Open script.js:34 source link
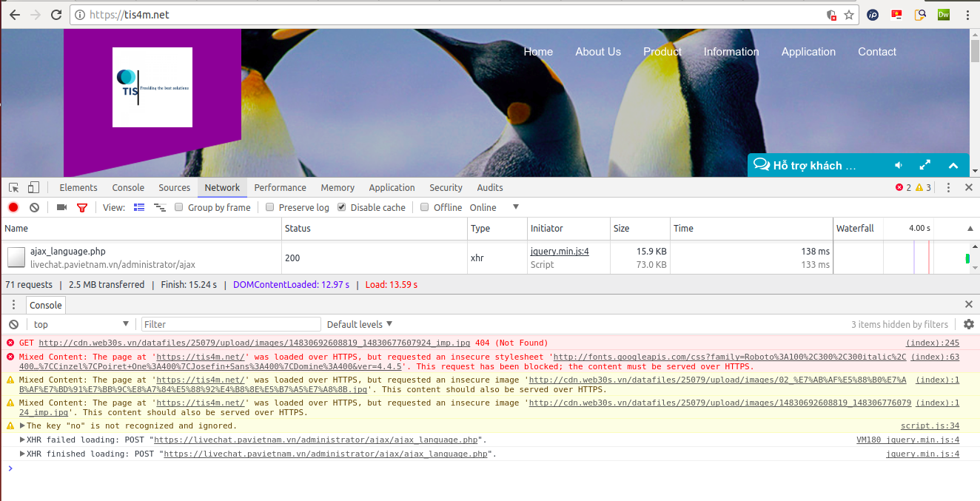Image resolution: width=980 pixels, height=501 pixels. coord(930,426)
